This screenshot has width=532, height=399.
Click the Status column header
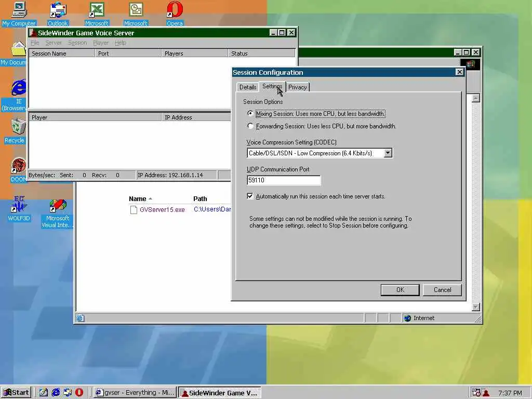pos(262,54)
